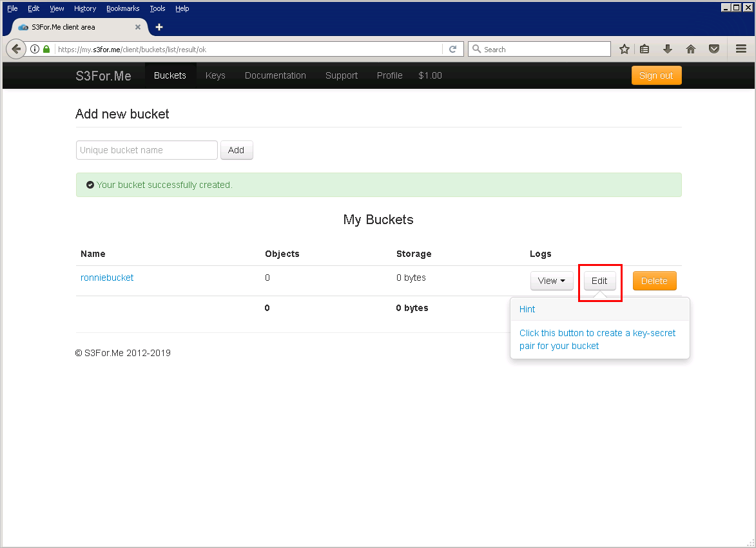Open the Documentation nav link
This screenshot has width=756, height=548.
pos(275,75)
